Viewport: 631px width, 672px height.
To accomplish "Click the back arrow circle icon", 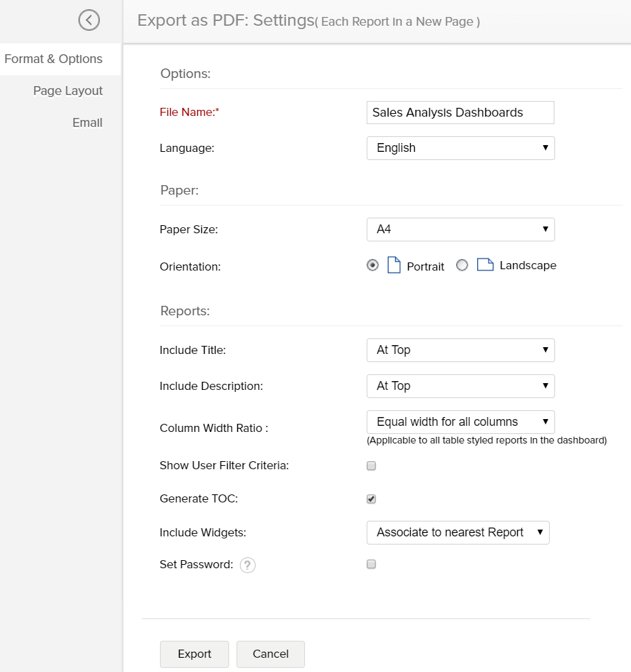I will 89,20.
